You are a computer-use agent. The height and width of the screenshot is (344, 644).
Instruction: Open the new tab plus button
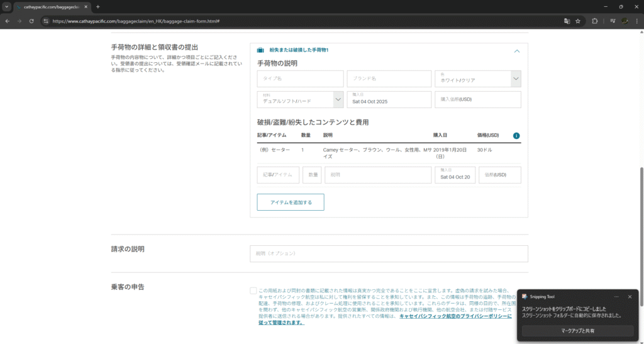(x=97, y=6)
